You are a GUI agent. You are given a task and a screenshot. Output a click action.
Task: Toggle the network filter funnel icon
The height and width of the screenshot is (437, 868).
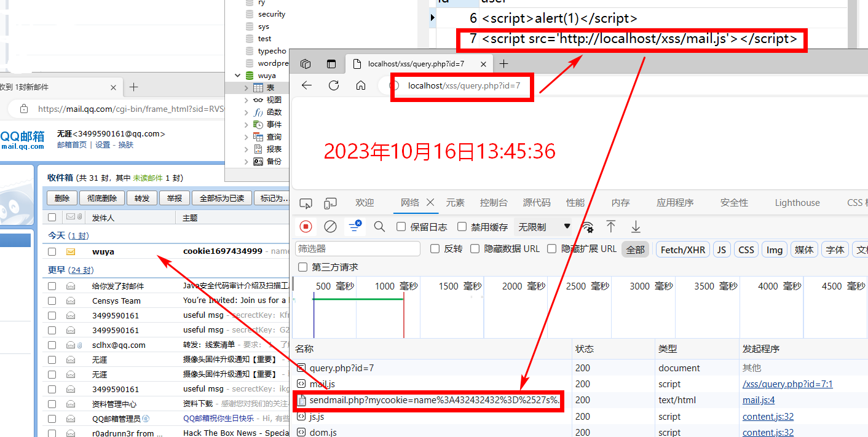pyautogui.click(x=355, y=227)
